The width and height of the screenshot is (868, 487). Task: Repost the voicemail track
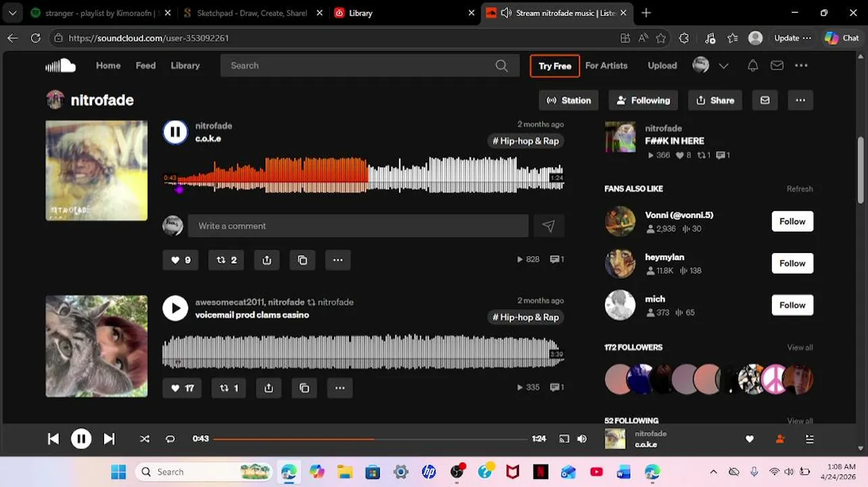coord(228,388)
